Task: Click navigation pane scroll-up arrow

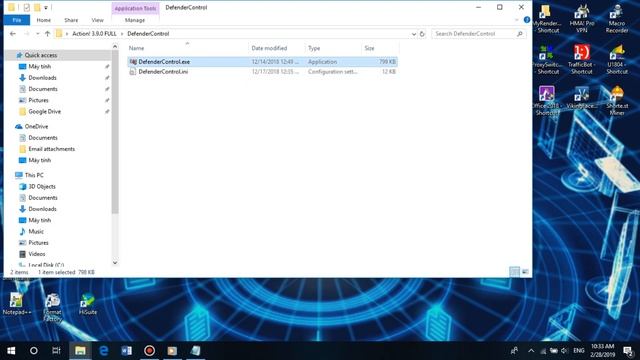Action: pyautogui.click(x=115, y=47)
